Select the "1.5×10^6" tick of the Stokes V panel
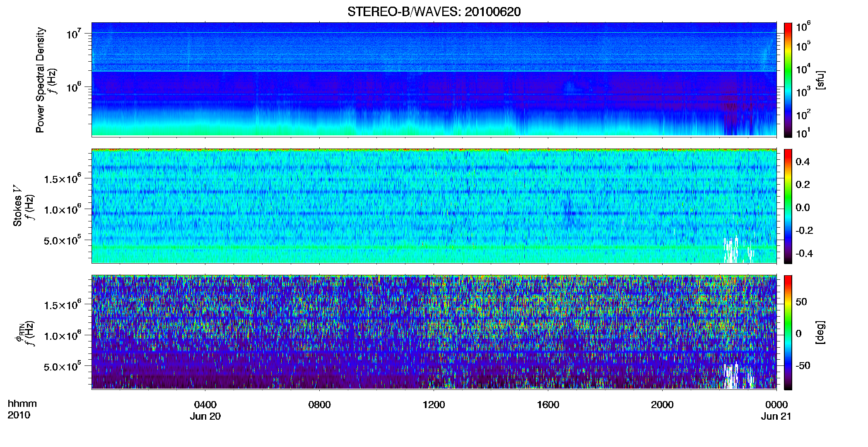The height and width of the screenshot is (447, 868). click(63, 179)
